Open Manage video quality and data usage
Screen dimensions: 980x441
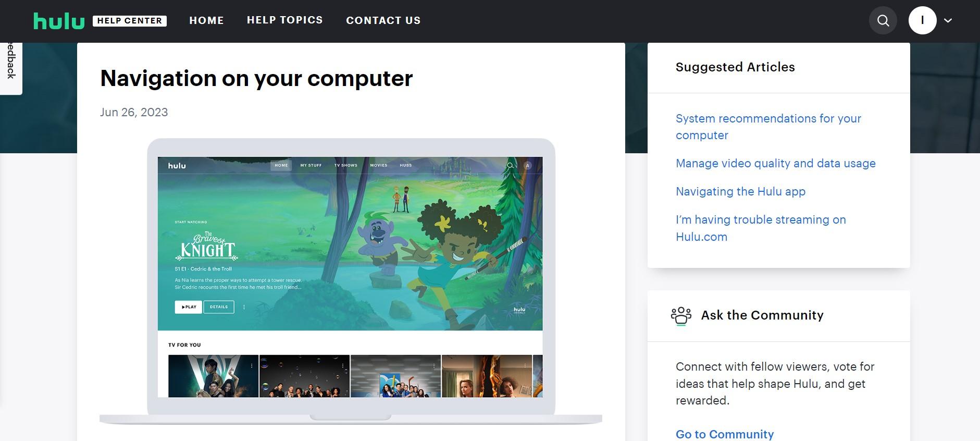pos(776,163)
